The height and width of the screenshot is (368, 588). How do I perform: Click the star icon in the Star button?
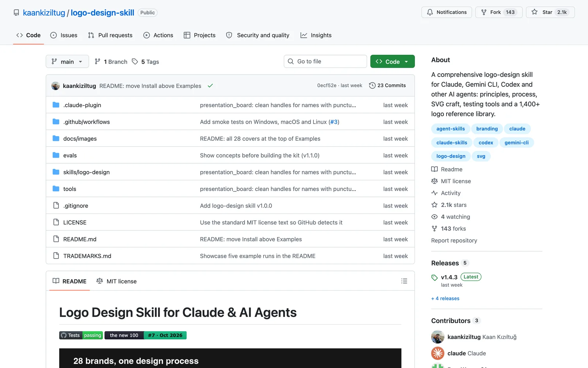(534, 12)
